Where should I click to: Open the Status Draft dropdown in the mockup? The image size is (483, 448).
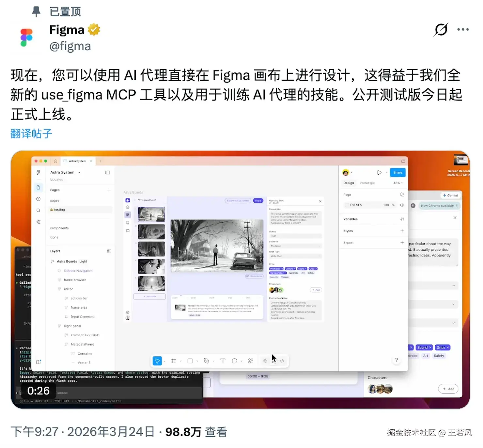(295, 236)
